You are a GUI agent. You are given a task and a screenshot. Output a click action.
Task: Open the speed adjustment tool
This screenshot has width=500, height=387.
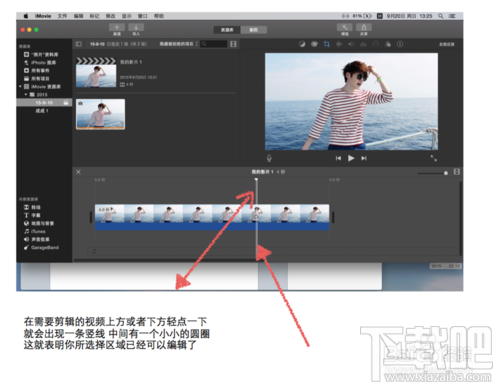tap(376, 44)
